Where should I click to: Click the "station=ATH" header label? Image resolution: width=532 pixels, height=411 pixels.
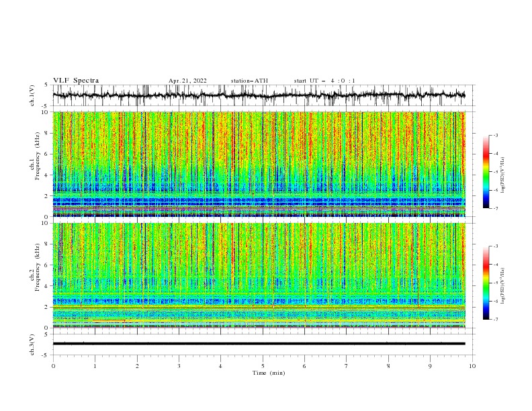click(x=249, y=81)
